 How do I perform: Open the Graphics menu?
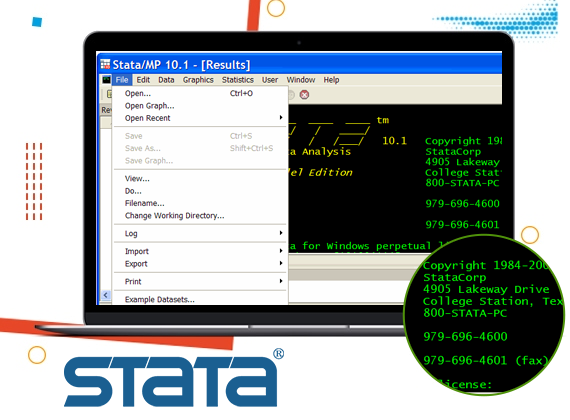point(198,80)
